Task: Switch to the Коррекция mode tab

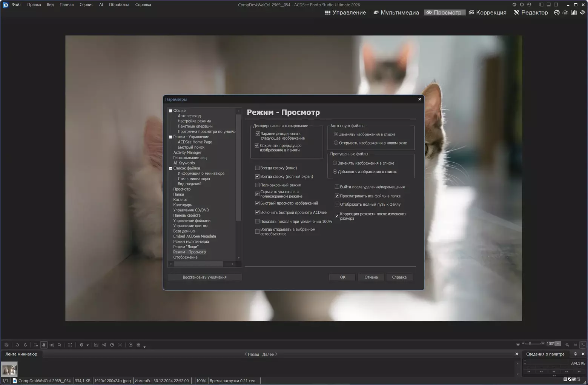Action: click(x=487, y=12)
